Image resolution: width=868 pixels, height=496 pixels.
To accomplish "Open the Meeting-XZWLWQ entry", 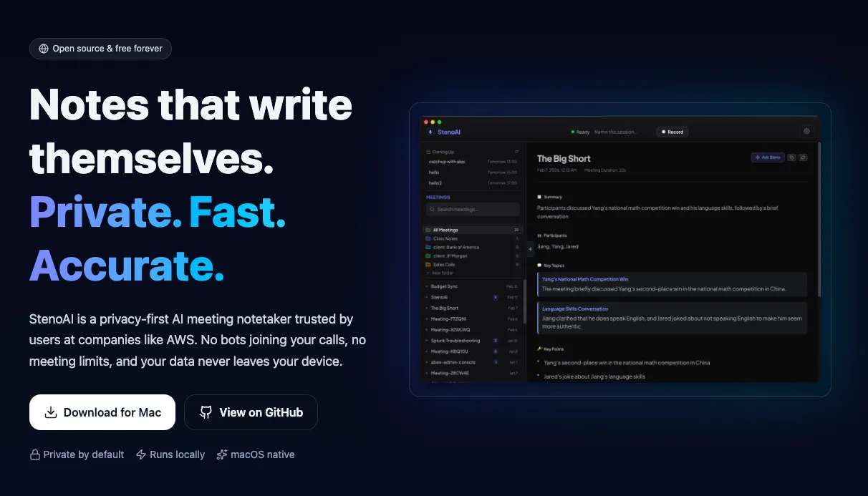I will [472, 330].
